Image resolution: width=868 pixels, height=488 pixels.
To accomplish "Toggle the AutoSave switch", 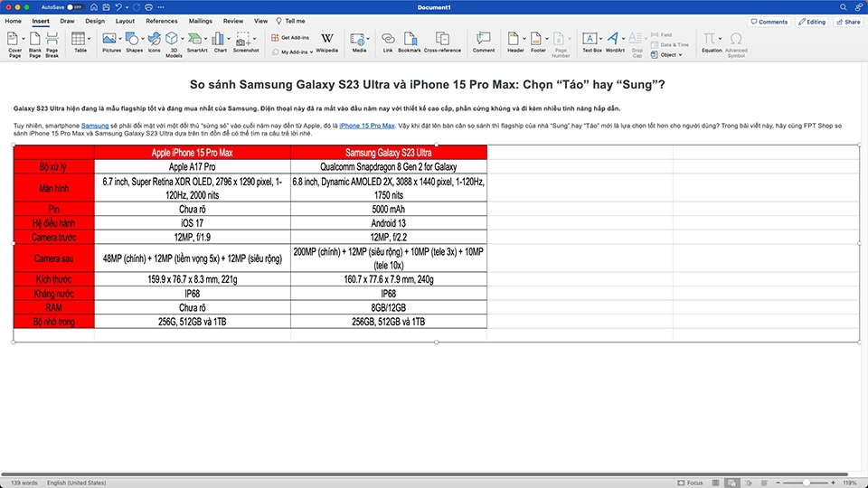I will (x=75, y=7).
